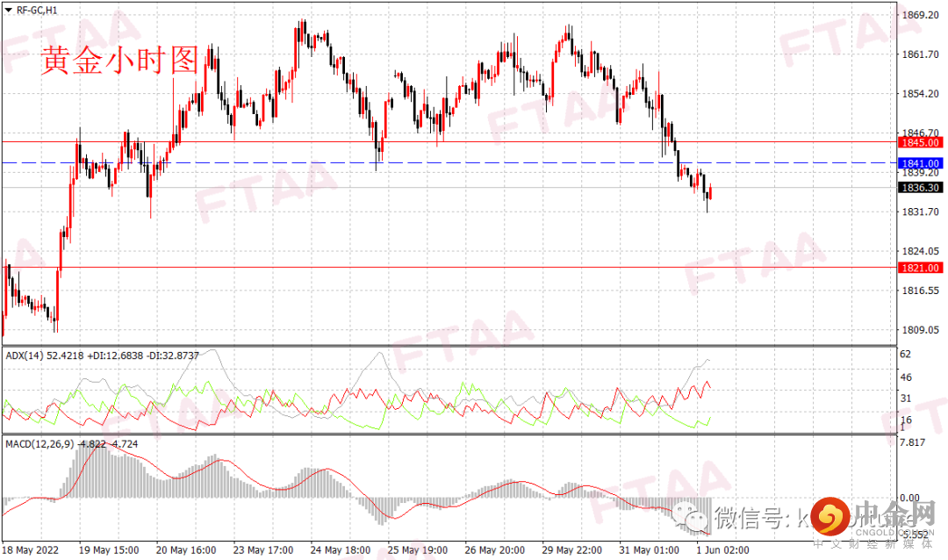
Task: Select the 1821.00 red price label
Action: tap(920, 268)
